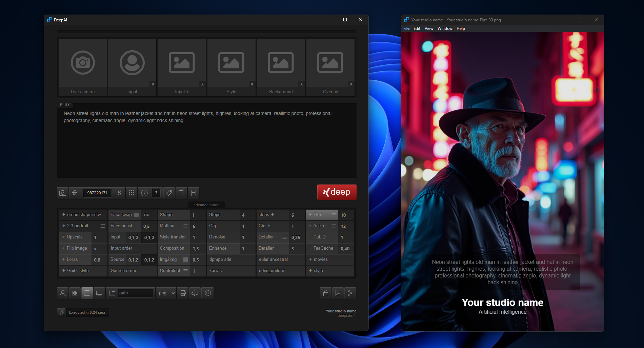Open Help menu in image viewer window
Screen dimensions: 644x348
click(x=461, y=28)
